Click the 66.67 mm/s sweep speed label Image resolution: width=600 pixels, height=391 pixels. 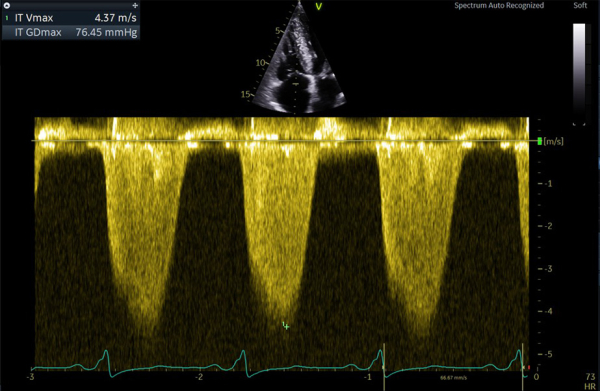[x=453, y=378]
